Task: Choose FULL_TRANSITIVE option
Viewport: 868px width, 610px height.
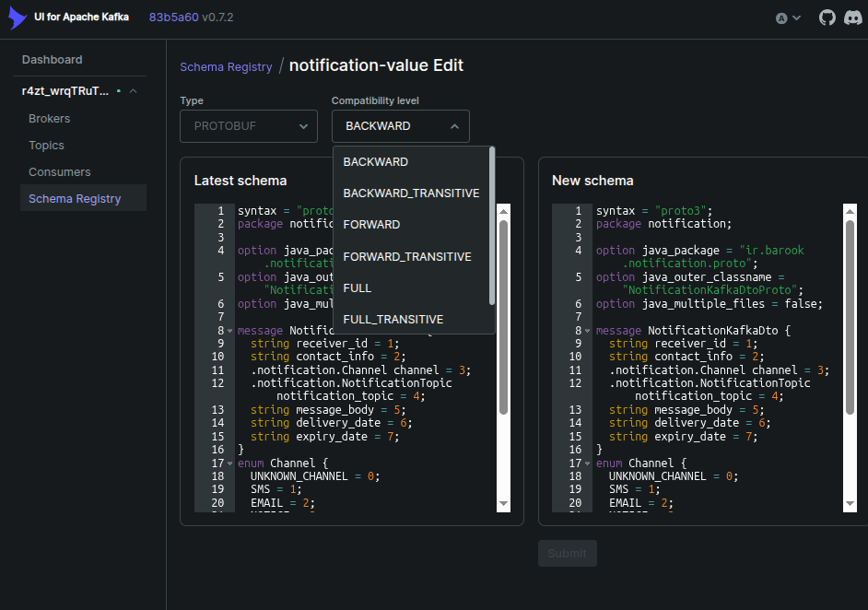Action: click(411, 320)
